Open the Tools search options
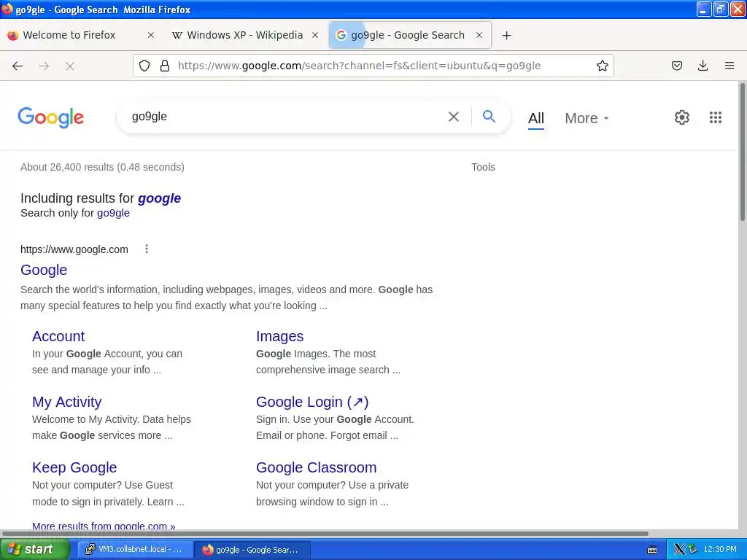 pos(483,167)
